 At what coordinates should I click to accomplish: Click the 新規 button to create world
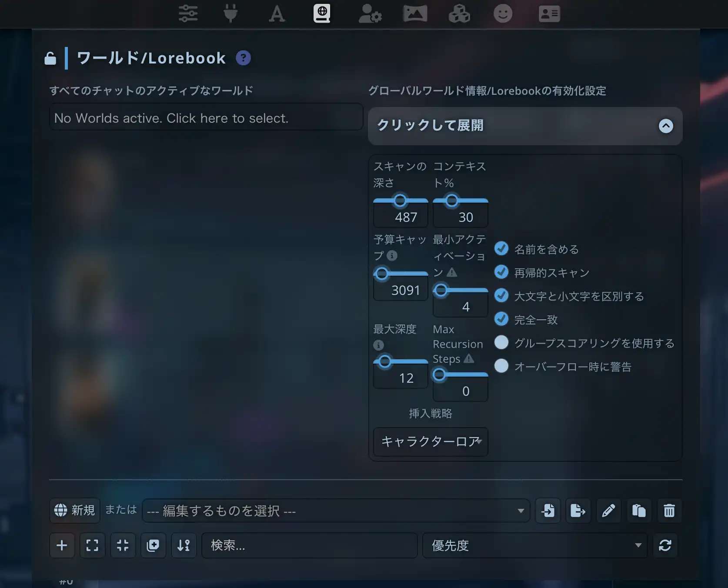[75, 510]
